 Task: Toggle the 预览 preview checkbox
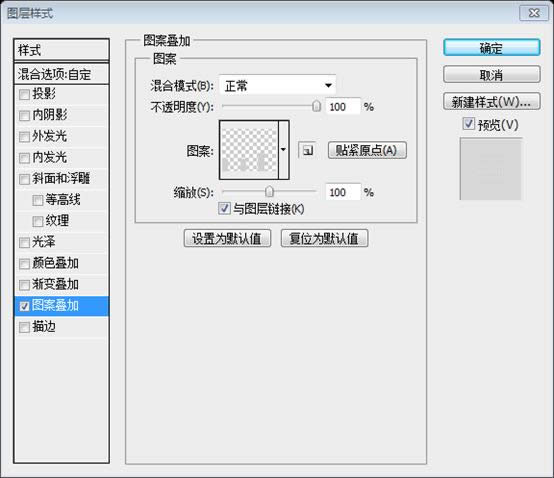click(468, 124)
